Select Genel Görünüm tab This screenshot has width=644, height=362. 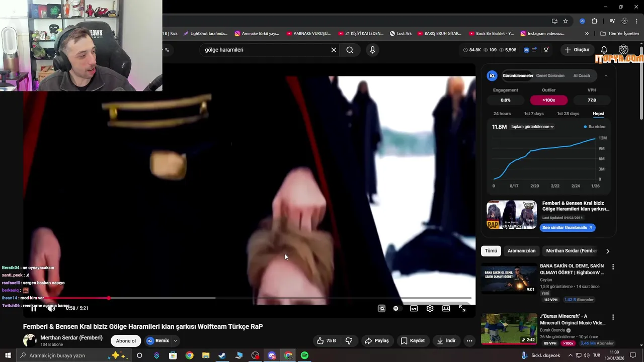pos(550,76)
